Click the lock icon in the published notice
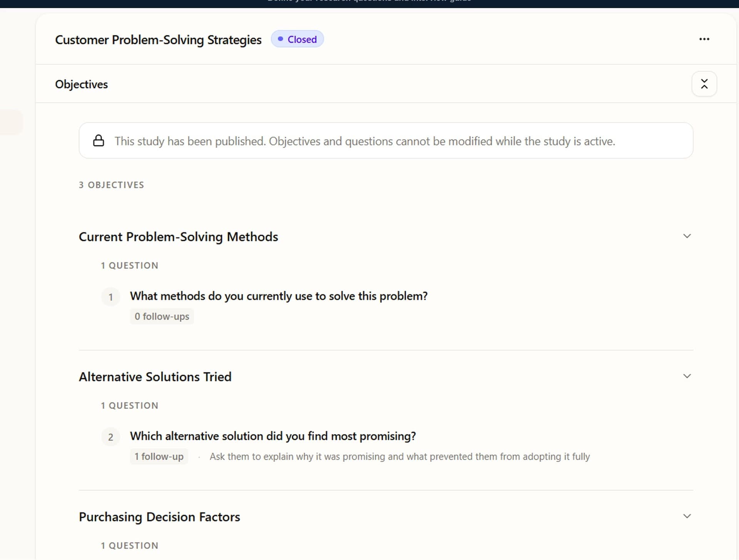This screenshot has width=739, height=560. [99, 140]
